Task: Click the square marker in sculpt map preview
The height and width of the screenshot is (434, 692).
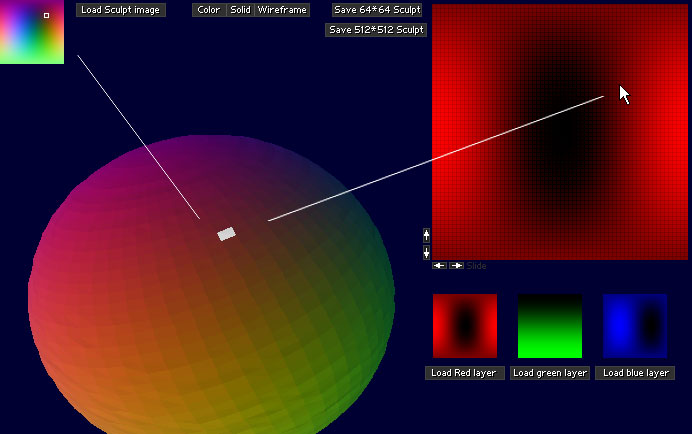Action: (x=46, y=15)
